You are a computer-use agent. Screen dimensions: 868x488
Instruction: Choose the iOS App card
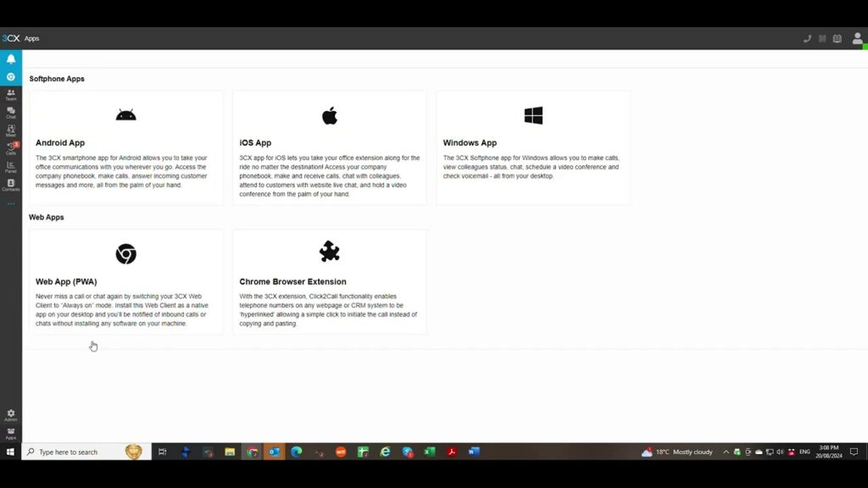pyautogui.click(x=330, y=148)
